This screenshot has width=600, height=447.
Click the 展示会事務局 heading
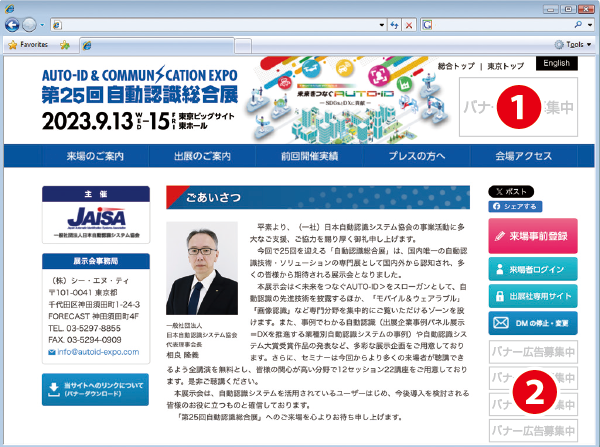(96, 261)
